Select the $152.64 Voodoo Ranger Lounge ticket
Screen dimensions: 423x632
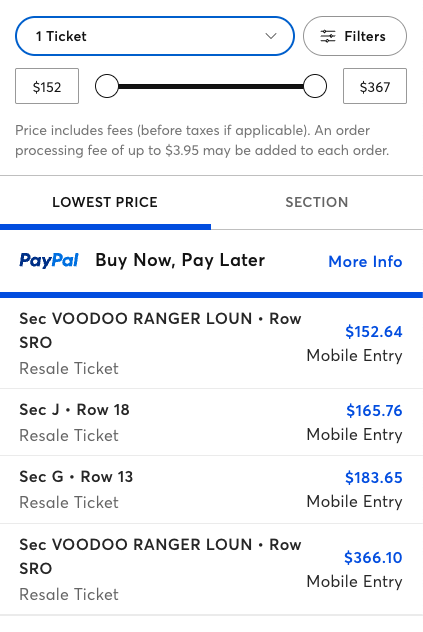click(x=211, y=343)
